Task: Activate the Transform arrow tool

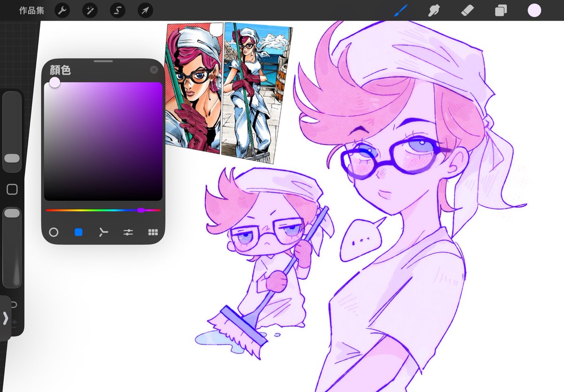Action: point(145,10)
